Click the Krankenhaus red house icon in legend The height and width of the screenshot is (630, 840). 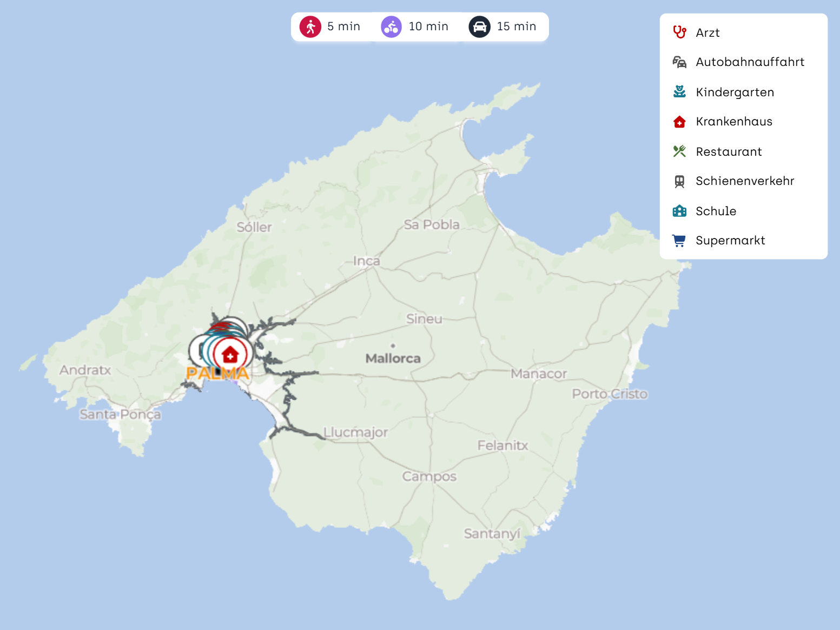(679, 122)
